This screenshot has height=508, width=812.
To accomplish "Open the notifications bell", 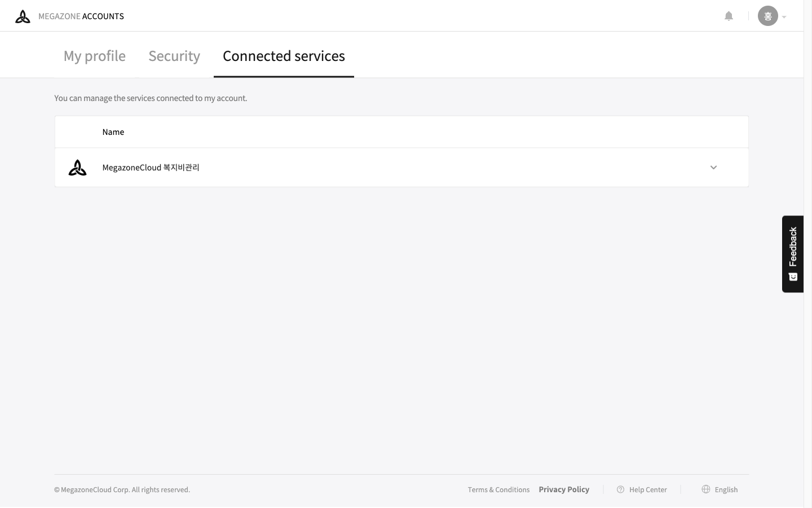I will [x=729, y=16].
